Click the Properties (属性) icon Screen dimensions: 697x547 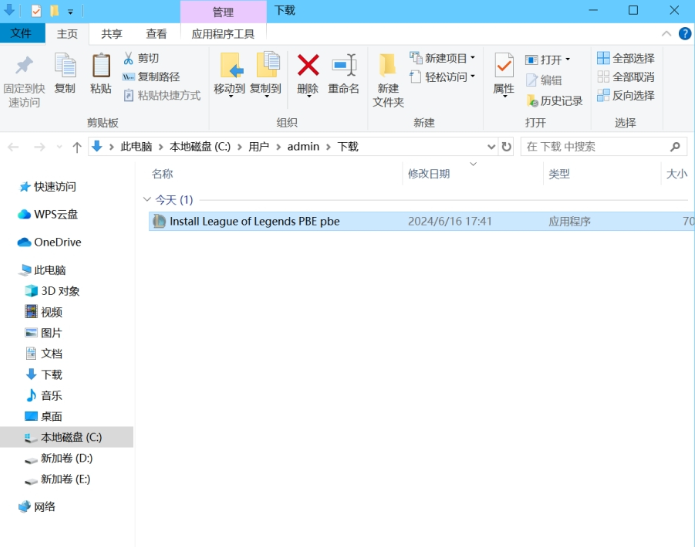[504, 66]
